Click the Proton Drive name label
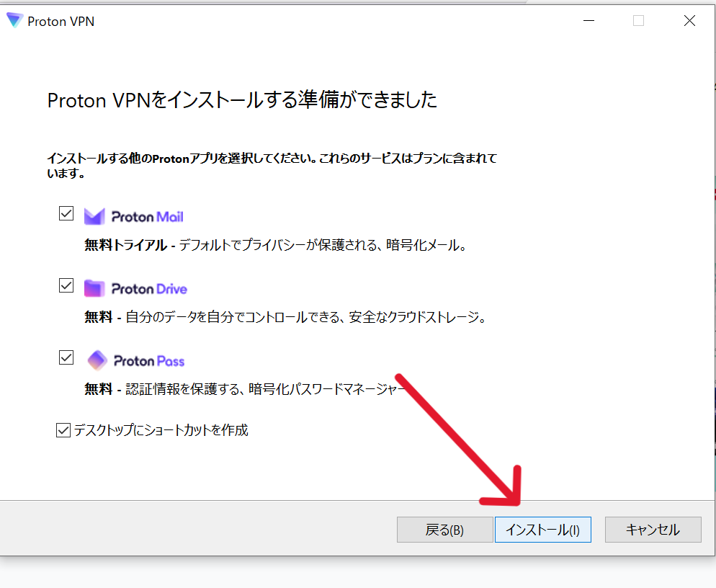716x588 pixels. 149,289
